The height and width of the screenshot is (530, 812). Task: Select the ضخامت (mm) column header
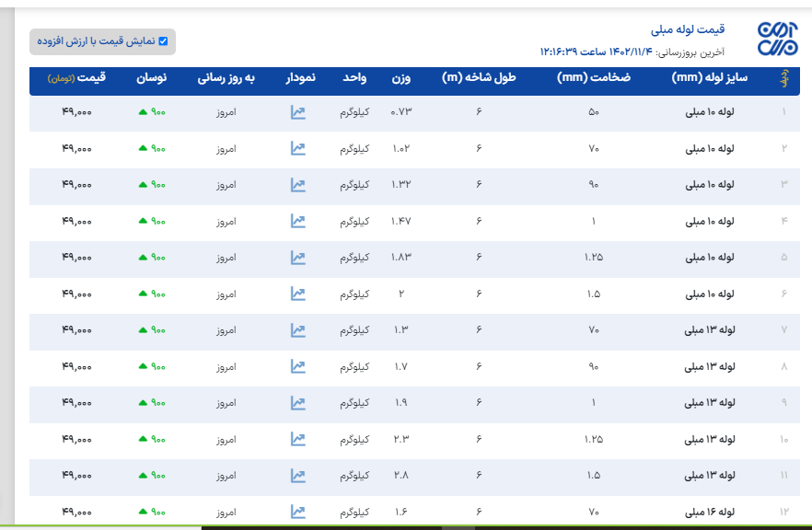[594, 78]
